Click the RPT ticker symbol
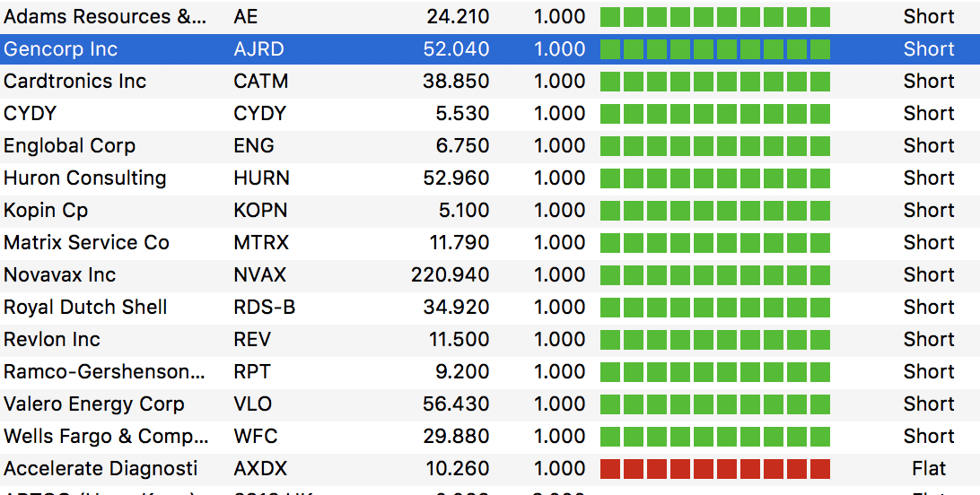Viewport: 980px width, 495px height. coord(252,372)
